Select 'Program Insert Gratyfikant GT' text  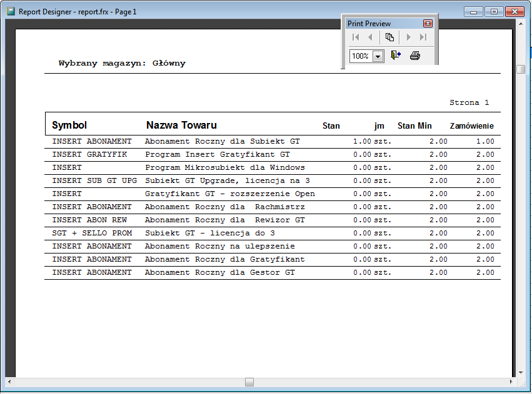click(x=218, y=154)
